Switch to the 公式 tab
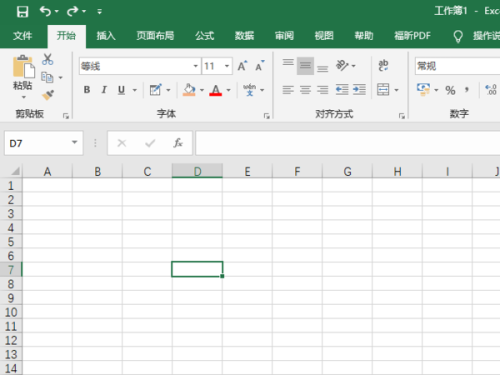This screenshot has width=500, height=375. point(204,36)
